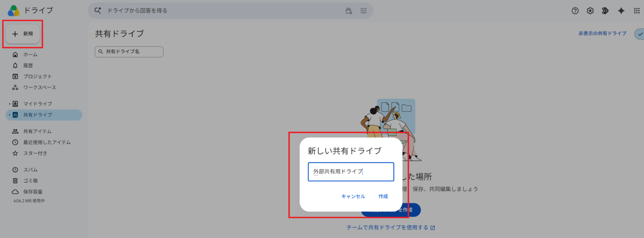Viewport: 644px width, 238px height.
Task: Click 作成 in the new drive dialog
Action: [383, 196]
